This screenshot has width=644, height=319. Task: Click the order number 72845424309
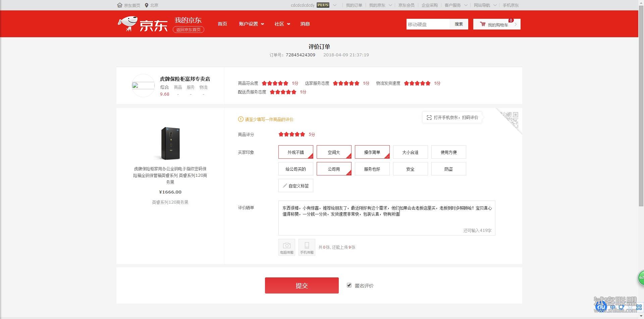pyautogui.click(x=301, y=55)
